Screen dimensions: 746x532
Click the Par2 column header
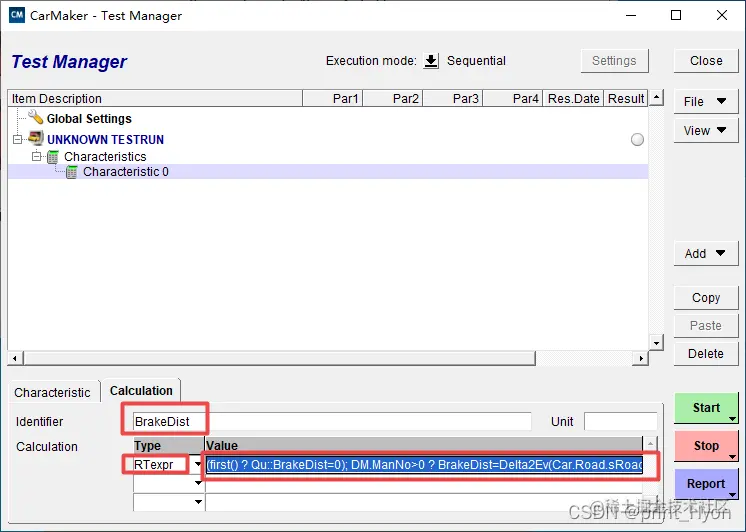[x=393, y=99]
